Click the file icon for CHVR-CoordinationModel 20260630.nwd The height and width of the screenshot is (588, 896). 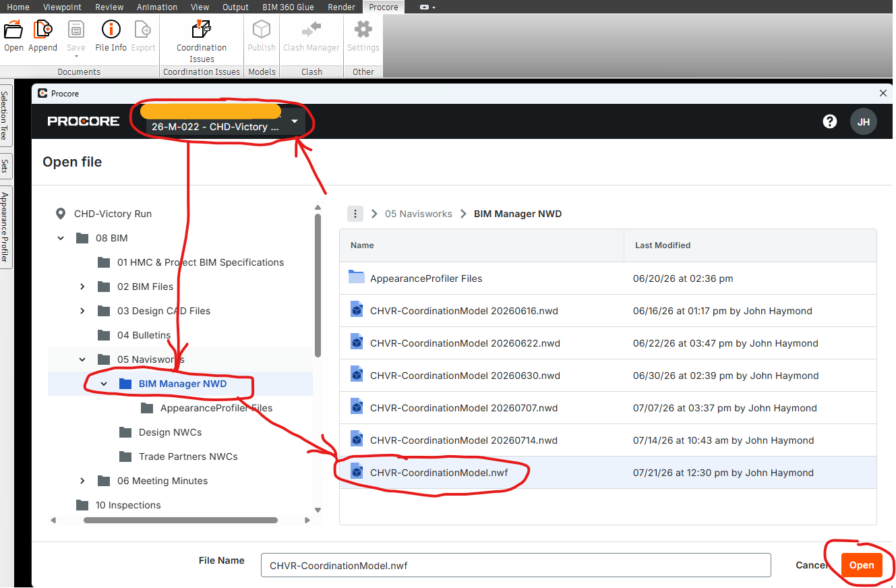pyautogui.click(x=357, y=375)
